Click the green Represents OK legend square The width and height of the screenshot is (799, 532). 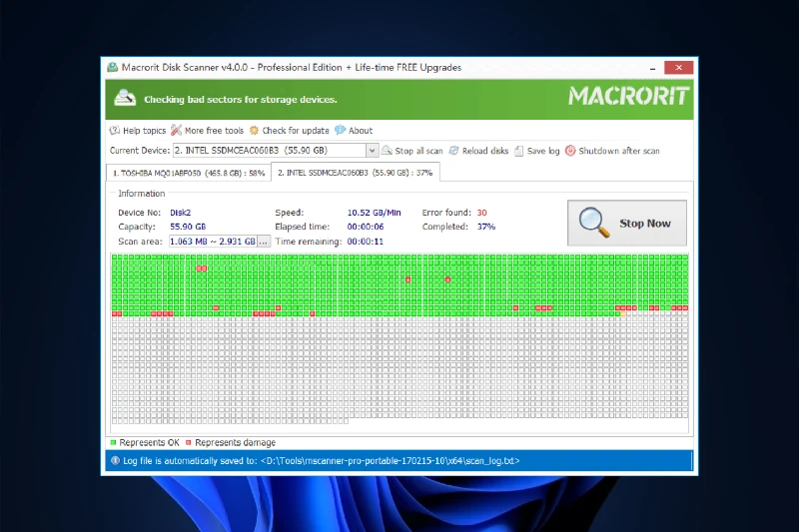click(113, 442)
